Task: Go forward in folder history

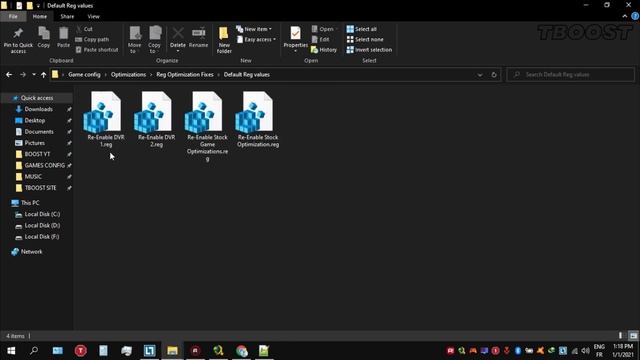Action: click(23, 75)
